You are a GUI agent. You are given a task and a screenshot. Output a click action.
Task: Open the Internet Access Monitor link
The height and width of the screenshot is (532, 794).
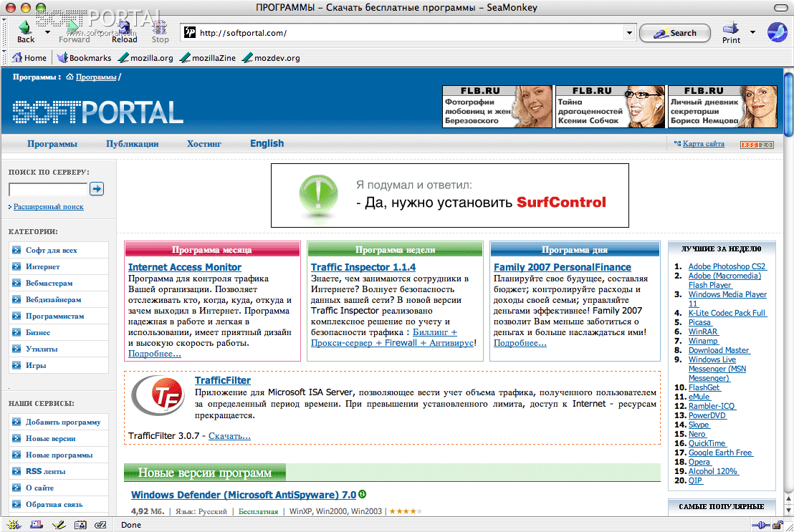(x=185, y=267)
